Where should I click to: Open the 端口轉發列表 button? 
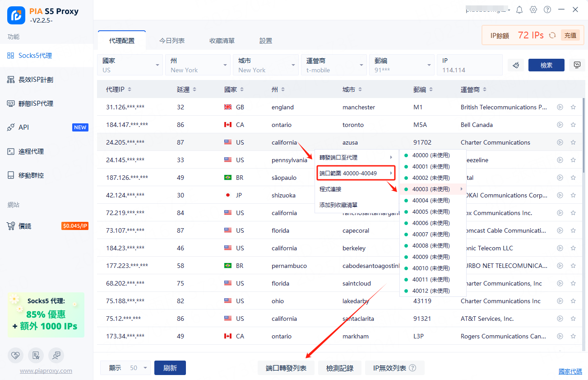pos(286,368)
